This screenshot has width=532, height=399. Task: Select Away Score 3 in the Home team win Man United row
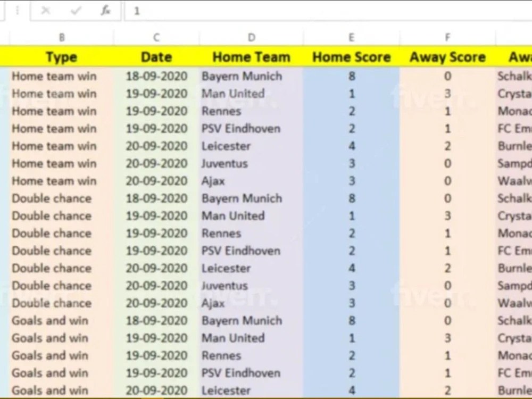[x=447, y=94]
